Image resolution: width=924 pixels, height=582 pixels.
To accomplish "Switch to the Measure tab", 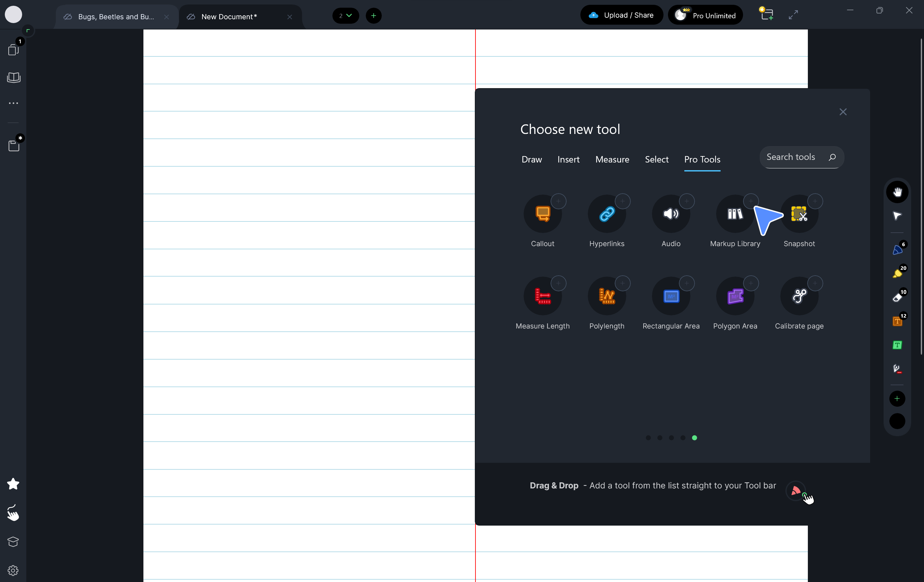I will [612, 160].
